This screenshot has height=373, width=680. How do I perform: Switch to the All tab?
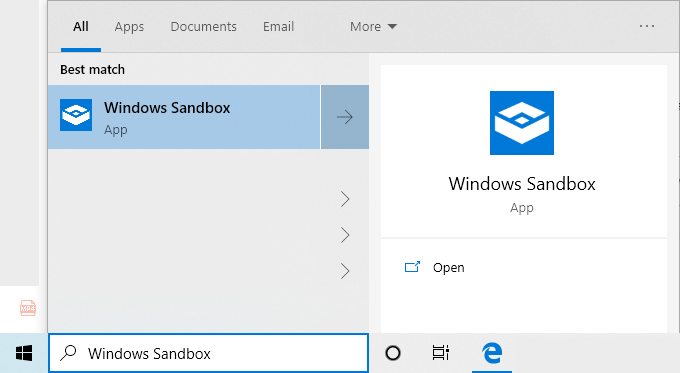(81, 26)
